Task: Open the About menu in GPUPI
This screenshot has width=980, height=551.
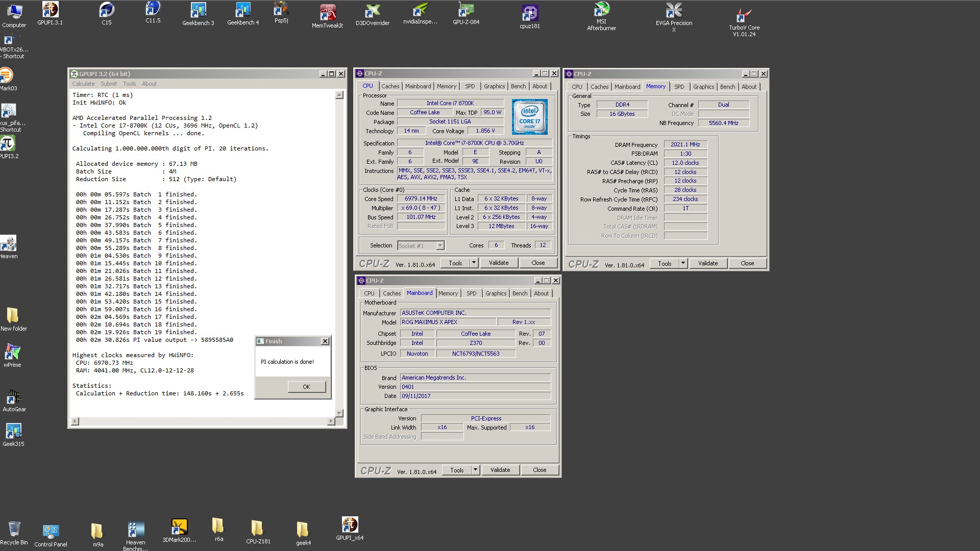Action: pyautogui.click(x=149, y=84)
